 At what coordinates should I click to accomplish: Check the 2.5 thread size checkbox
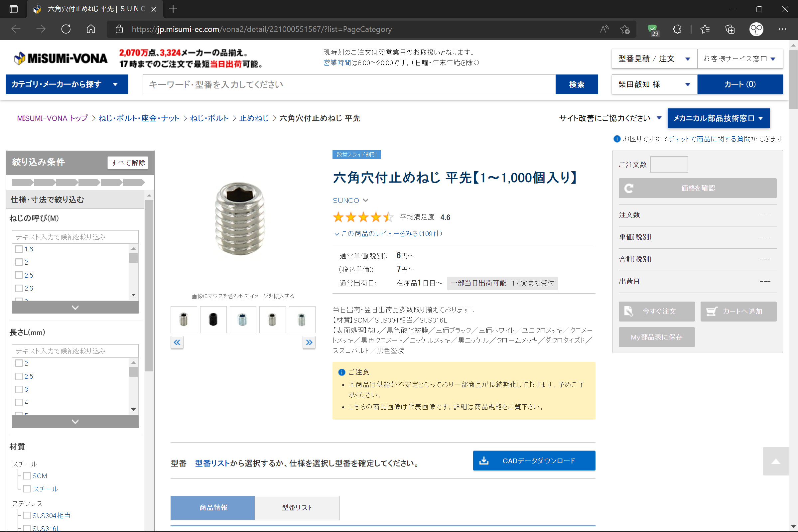click(19, 275)
